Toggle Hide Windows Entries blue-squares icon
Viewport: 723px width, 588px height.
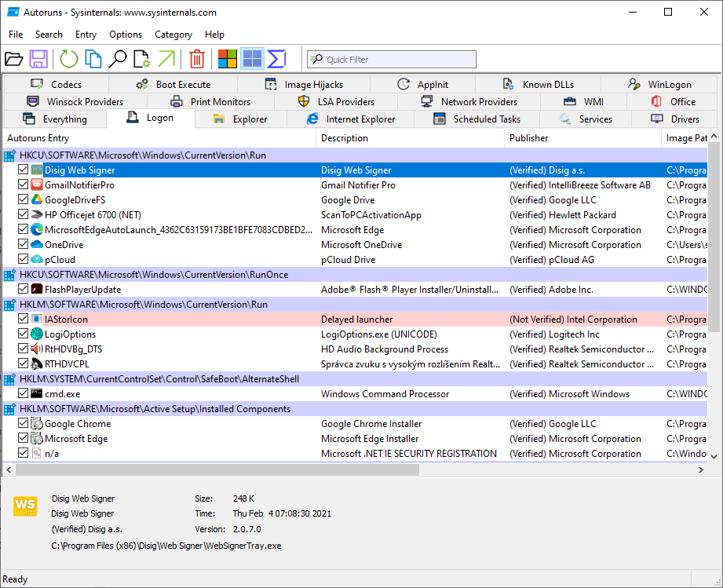point(252,59)
